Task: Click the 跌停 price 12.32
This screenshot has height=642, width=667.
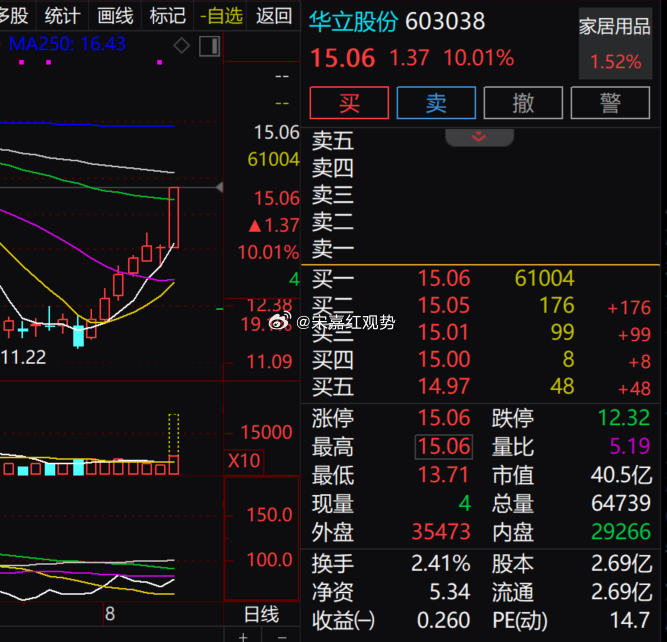Action: 624,418
